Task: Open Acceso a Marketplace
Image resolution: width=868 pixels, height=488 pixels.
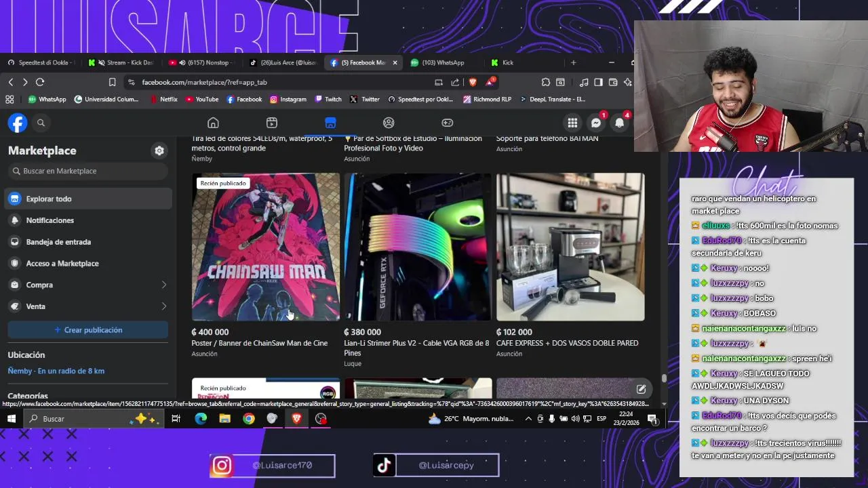Action: [87, 263]
